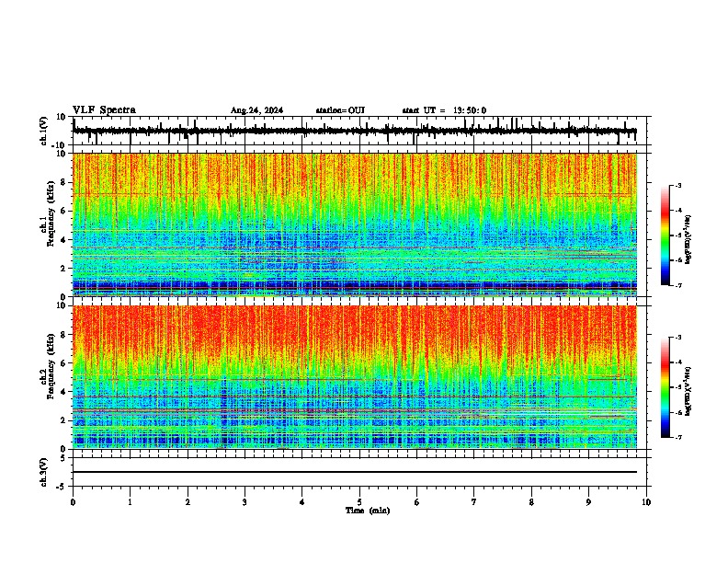
Task: Click the "-5" tick on ch.3(V) axis
Action: [x=62, y=487]
